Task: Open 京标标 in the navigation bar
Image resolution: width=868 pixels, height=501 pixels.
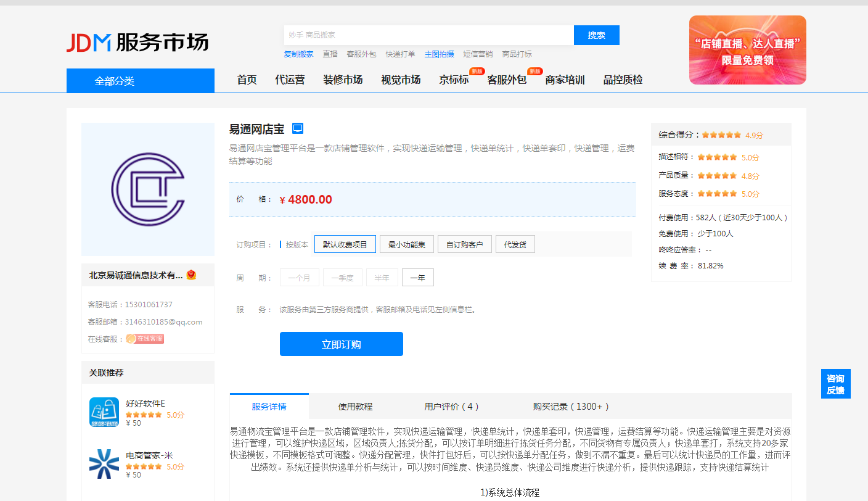Action: tap(454, 80)
